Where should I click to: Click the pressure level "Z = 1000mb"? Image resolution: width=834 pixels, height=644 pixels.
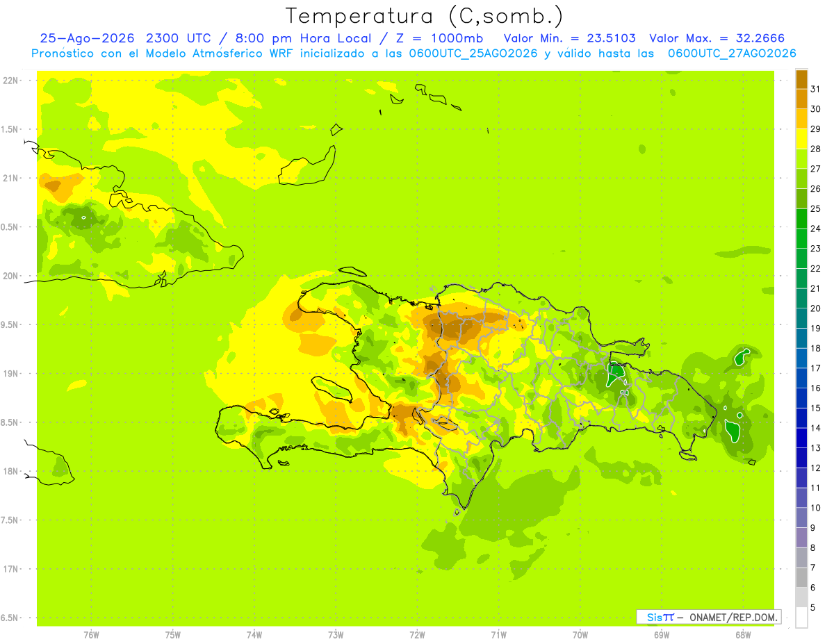441,38
